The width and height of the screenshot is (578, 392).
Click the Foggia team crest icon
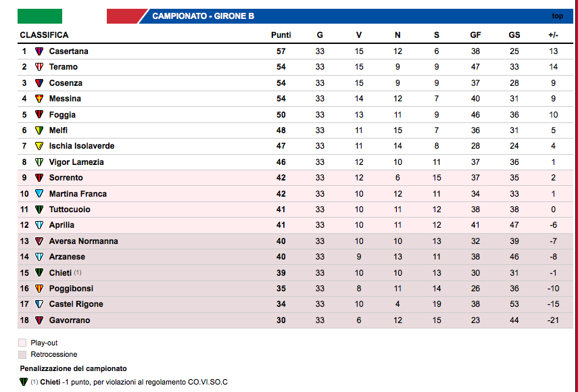tap(39, 115)
